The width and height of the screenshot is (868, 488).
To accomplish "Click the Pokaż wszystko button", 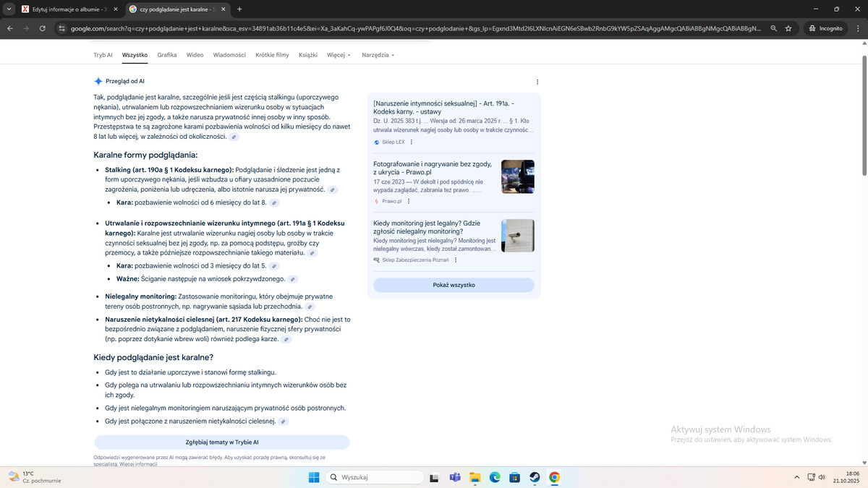I will click(x=454, y=285).
